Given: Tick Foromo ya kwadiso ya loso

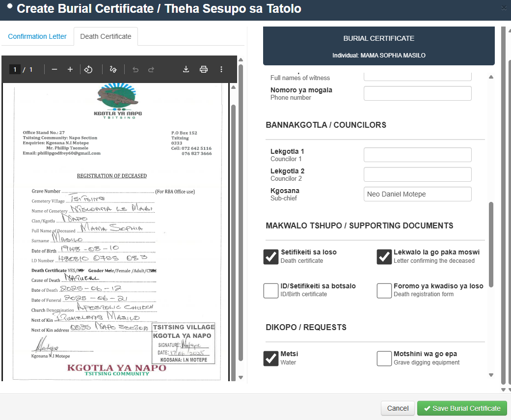Looking at the screenshot, I should pyautogui.click(x=384, y=290).
